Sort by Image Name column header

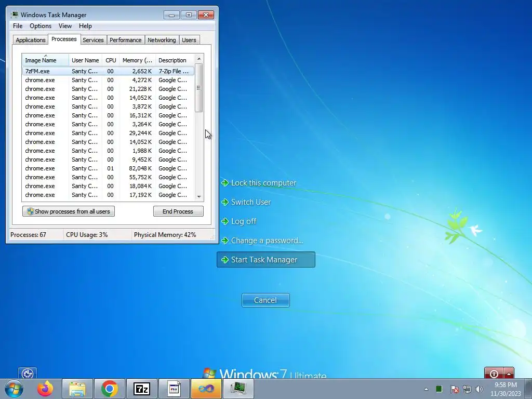(46, 60)
